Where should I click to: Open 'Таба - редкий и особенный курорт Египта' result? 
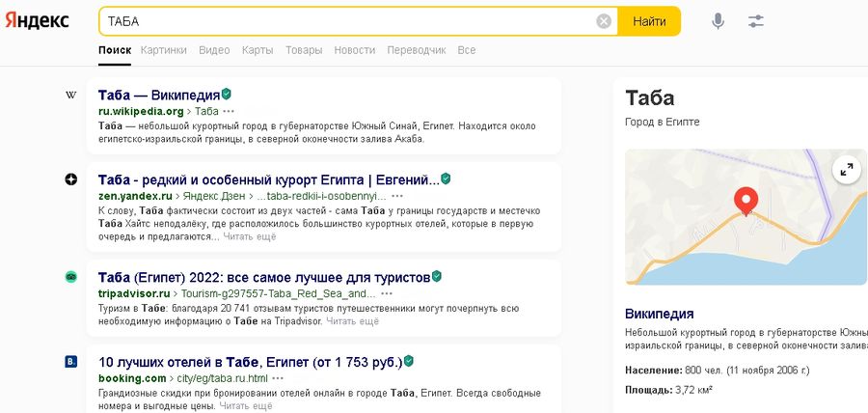tap(268, 179)
